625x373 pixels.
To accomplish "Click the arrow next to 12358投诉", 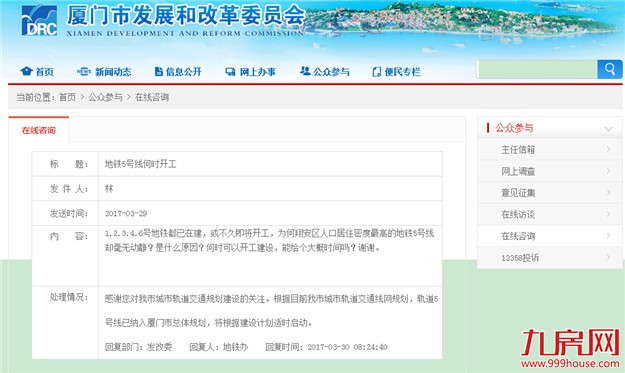I will click(608, 257).
